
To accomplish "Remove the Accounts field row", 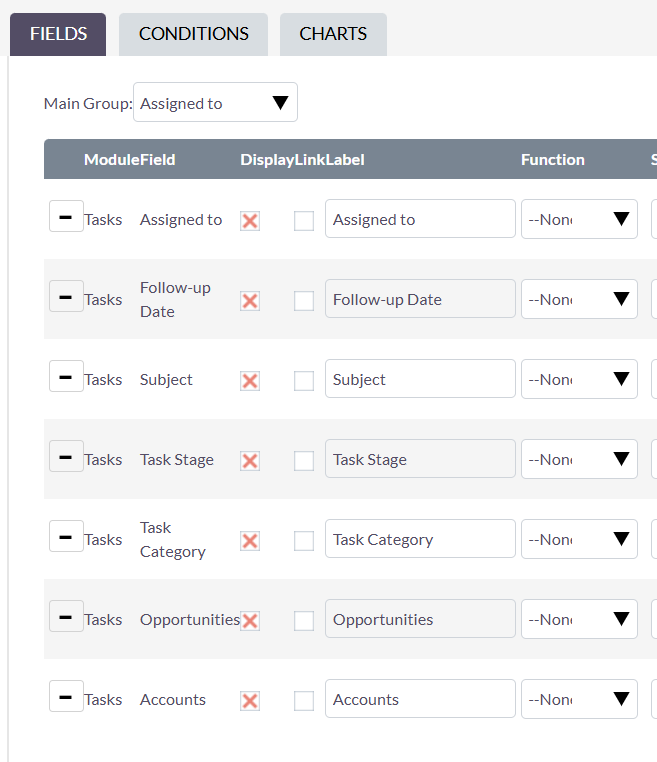I will (x=66, y=696).
